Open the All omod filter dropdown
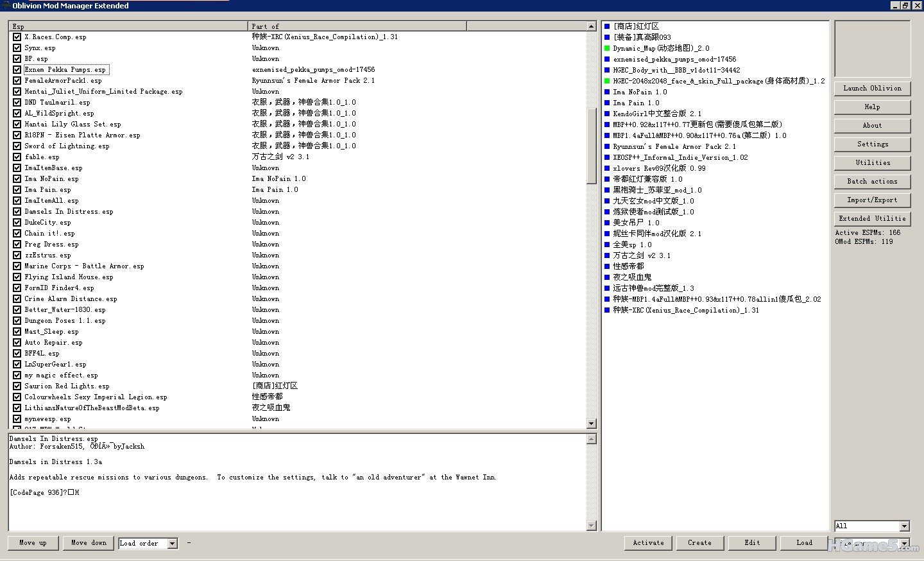924x561 pixels. (904, 526)
